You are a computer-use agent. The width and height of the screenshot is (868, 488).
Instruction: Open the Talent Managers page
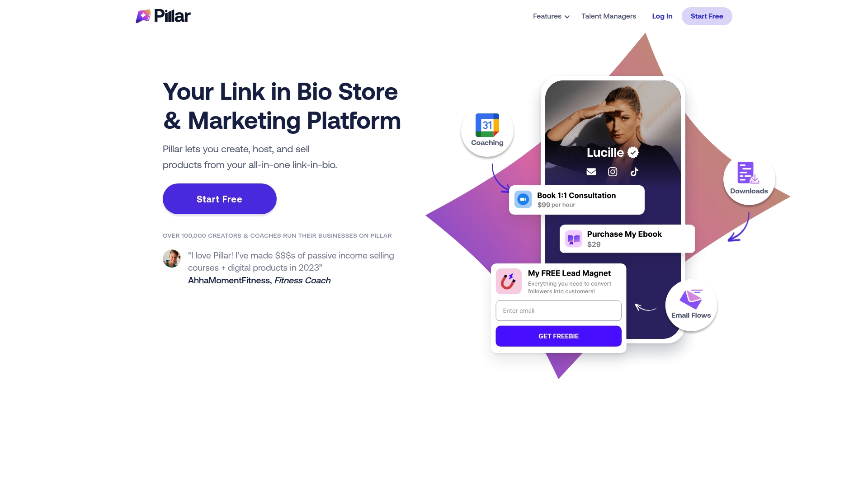click(x=609, y=16)
